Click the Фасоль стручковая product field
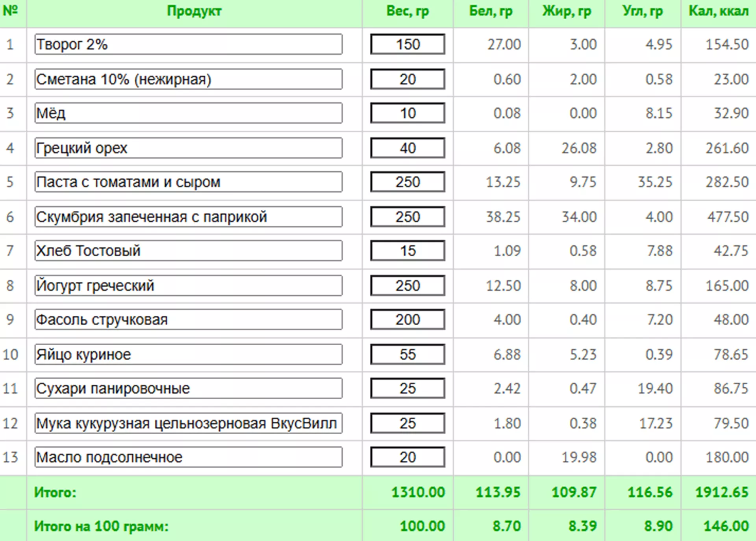This screenshot has width=756, height=541. pyautogui.click(x=188, y=319)
